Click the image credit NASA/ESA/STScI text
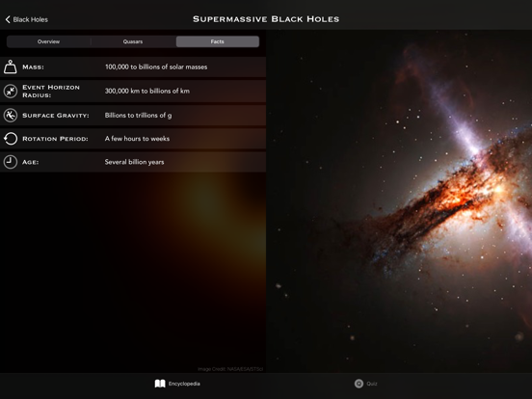 tap(230, 369)
